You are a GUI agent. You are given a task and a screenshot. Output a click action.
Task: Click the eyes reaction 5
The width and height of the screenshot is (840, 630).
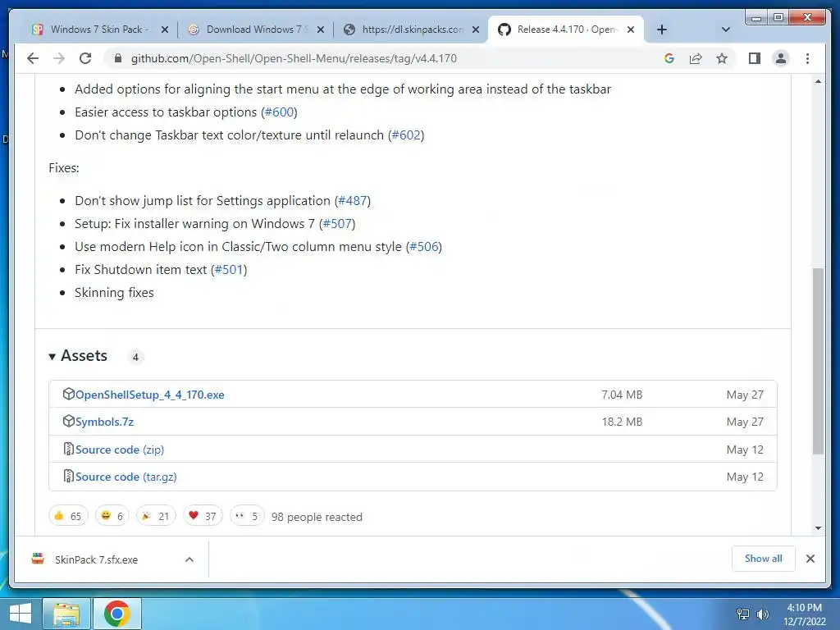[x=247, y=516]
